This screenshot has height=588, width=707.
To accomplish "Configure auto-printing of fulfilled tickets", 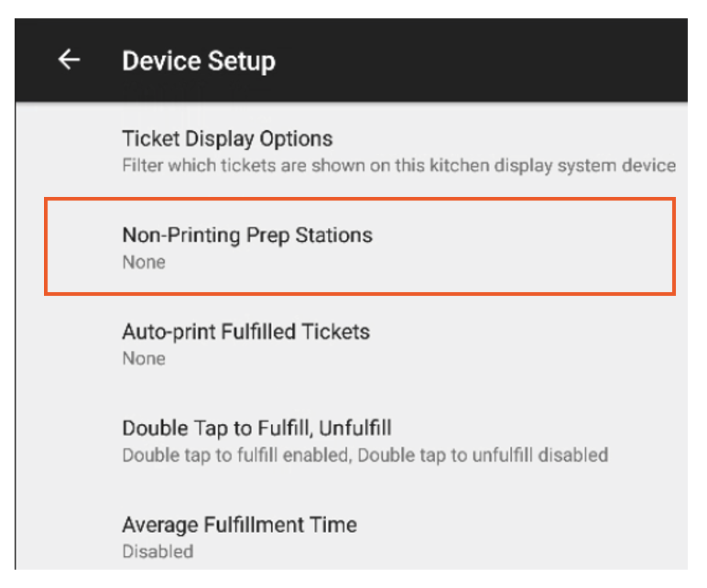I will click(366, 344).
